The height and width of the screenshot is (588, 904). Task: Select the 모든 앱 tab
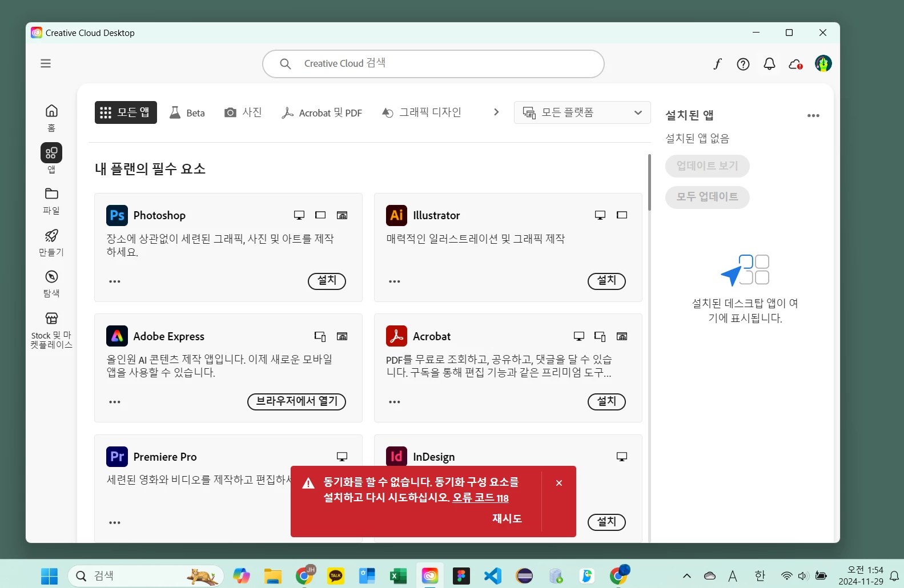(126, 112)
